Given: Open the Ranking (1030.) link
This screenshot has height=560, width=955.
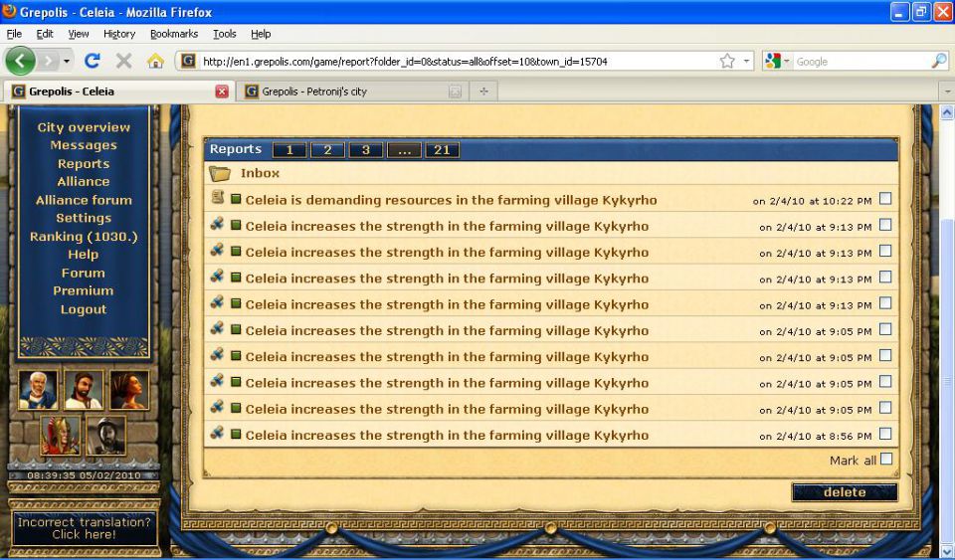Looking at the screenshot, I should [84, 236].
